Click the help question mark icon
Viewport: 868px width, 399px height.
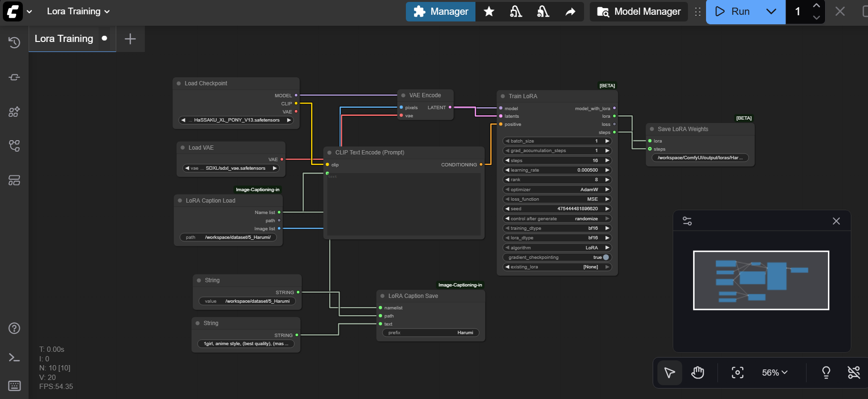[x=14, y=328]
